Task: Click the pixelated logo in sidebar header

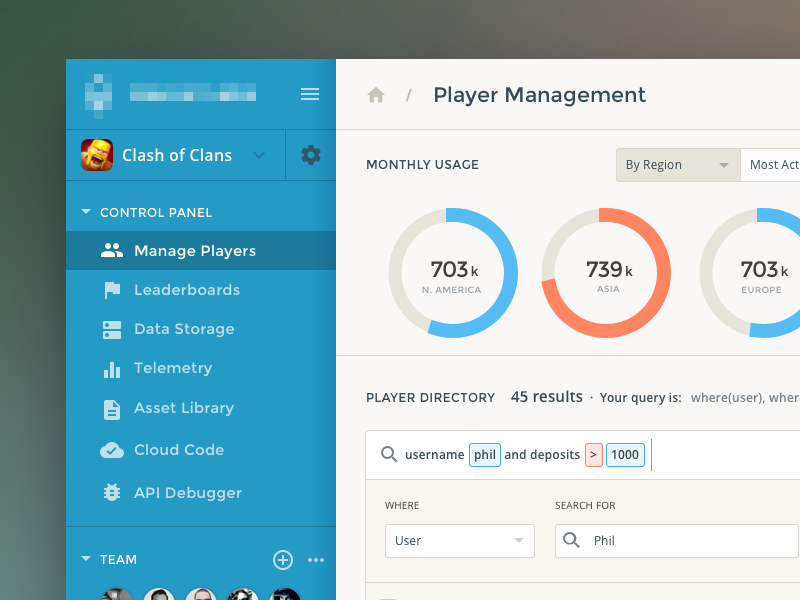Action: [x=98, y=95]
